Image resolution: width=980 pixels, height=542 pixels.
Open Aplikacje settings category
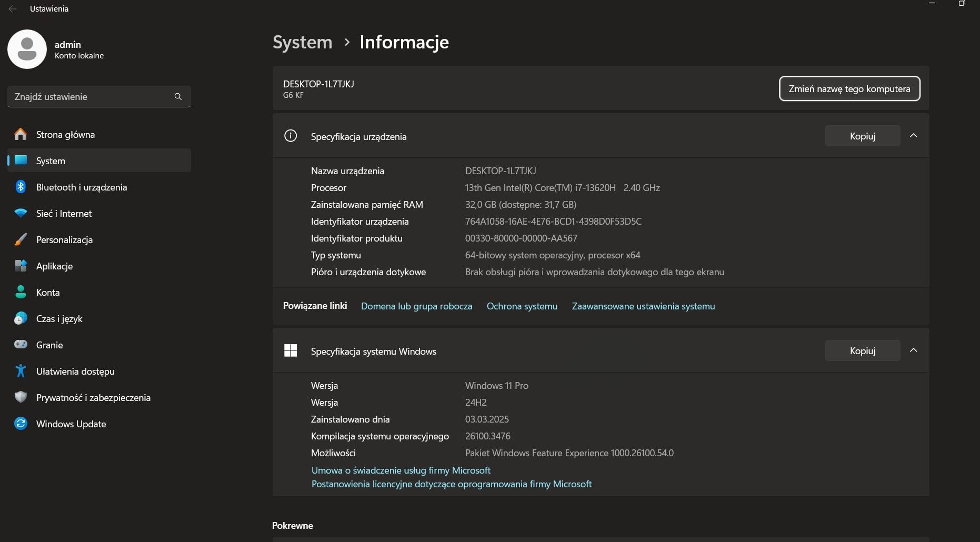click(99, 266)
